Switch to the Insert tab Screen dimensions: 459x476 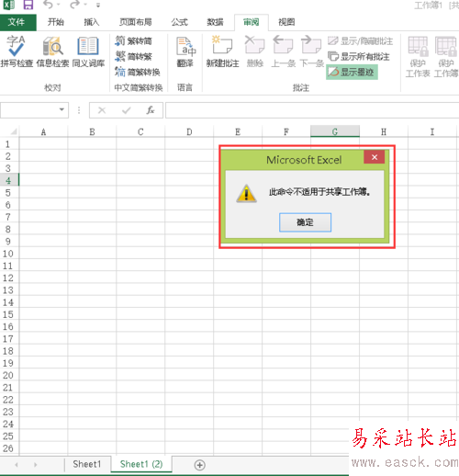point(92,22)
